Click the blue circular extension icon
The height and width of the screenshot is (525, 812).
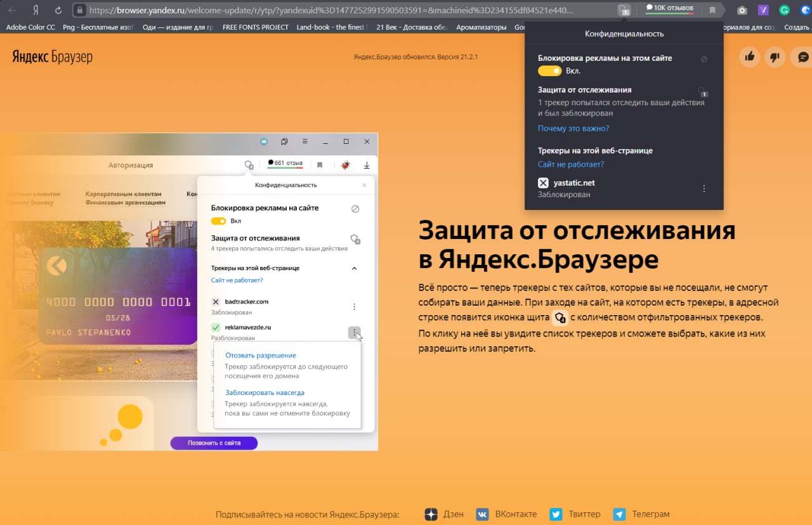coord(806,10)
